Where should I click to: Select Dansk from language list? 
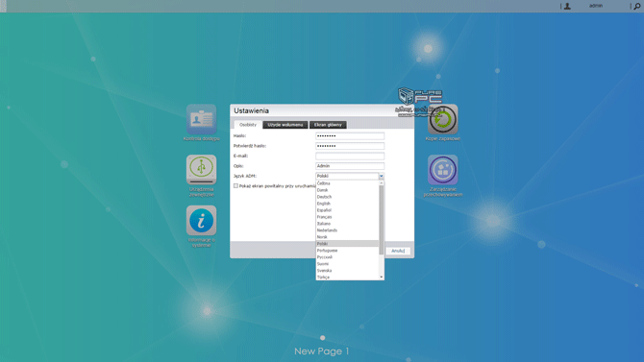click(347, 190)
